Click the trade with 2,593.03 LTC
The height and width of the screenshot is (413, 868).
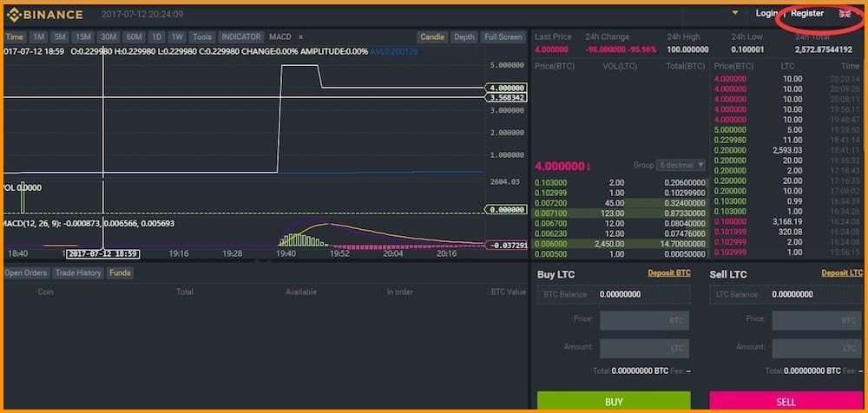tap(787, 150)
